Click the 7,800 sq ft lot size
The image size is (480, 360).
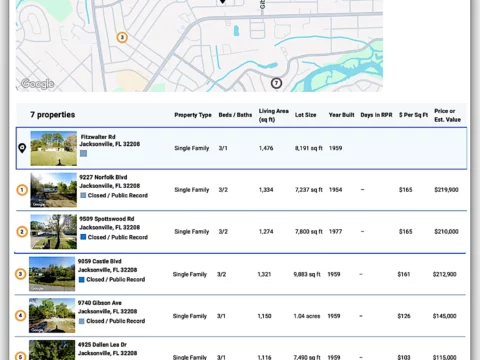[x=309, y=231]
